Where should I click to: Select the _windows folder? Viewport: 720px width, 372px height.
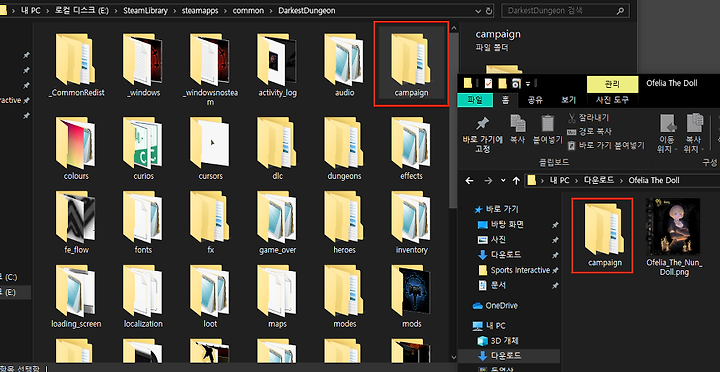tap(143, 64)
